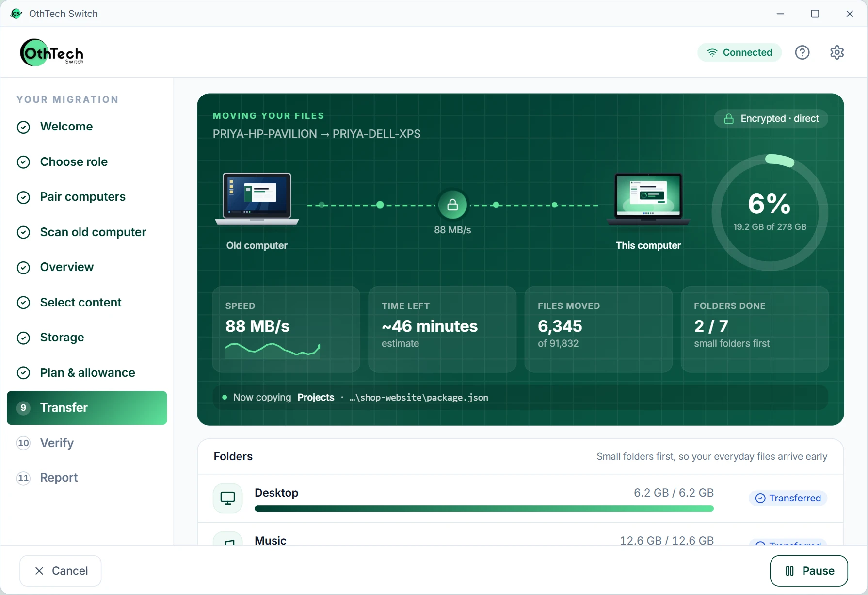Image resolution: width=868 pixels, height=595 pixels.
Task: Click the SPEED 88 MB/s card
Action: (x=286, y=329)
